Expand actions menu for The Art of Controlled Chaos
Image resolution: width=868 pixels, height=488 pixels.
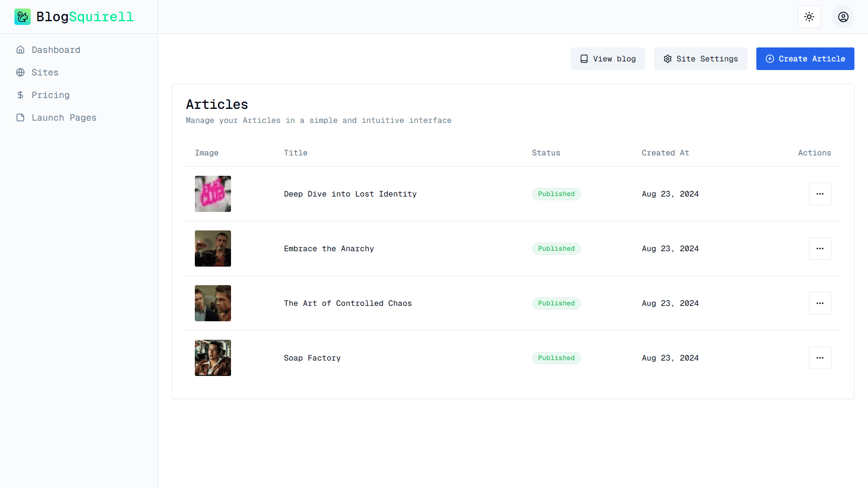click(820, 303)
